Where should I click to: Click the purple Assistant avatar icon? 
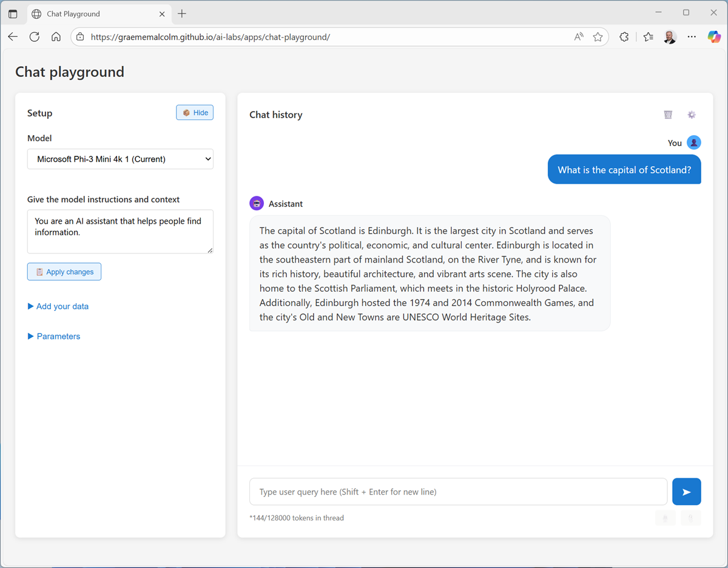pyautogui.click(x=256, y=202)
